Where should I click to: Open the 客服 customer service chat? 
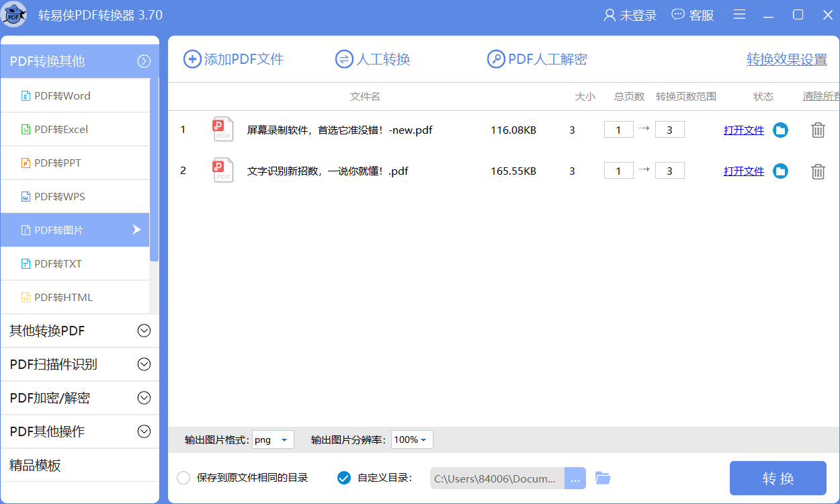coord(693,14)
